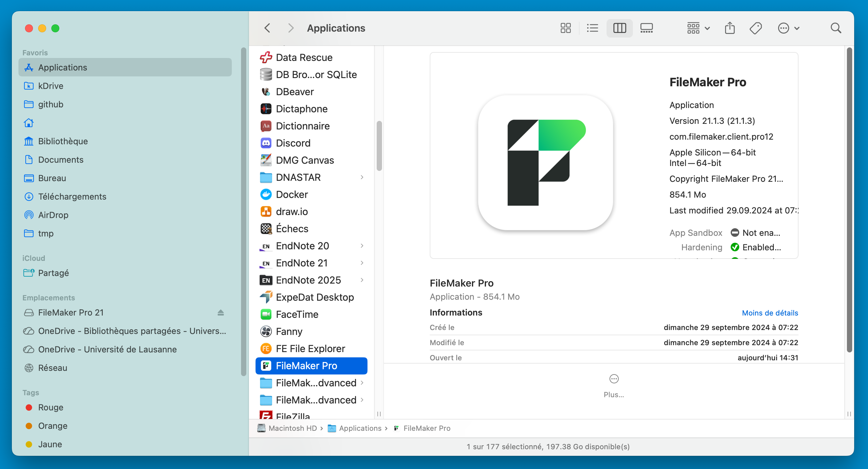Eject the FileMaker Pro 21 volume
The image size is (868, 469).
click(x=221, y=313)
